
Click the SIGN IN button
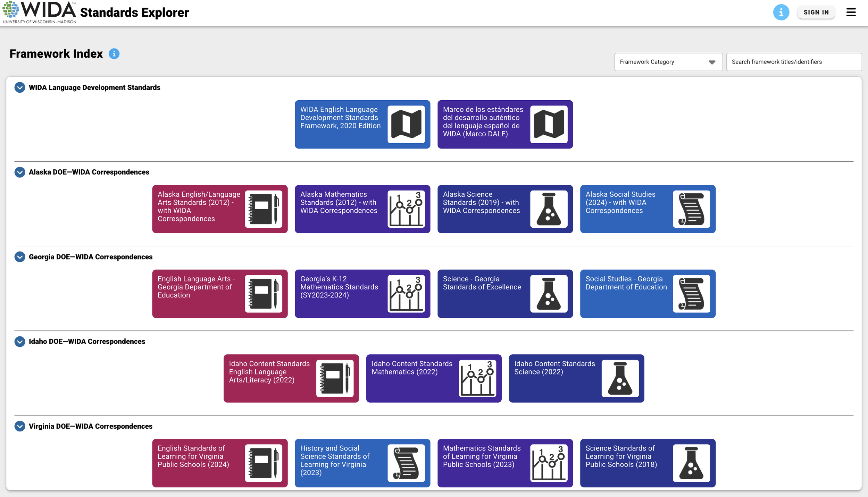tap(816, 12)
